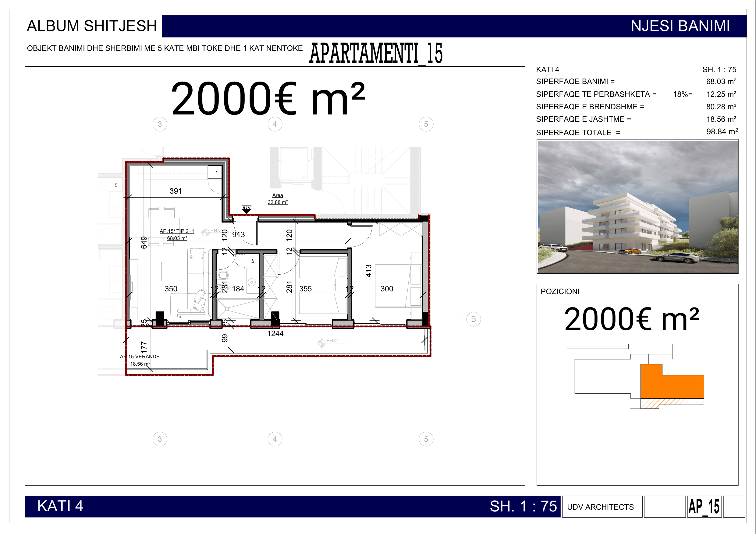The image size is (756, 534).
Task: Click the building render image
Action: coord(637,207)
